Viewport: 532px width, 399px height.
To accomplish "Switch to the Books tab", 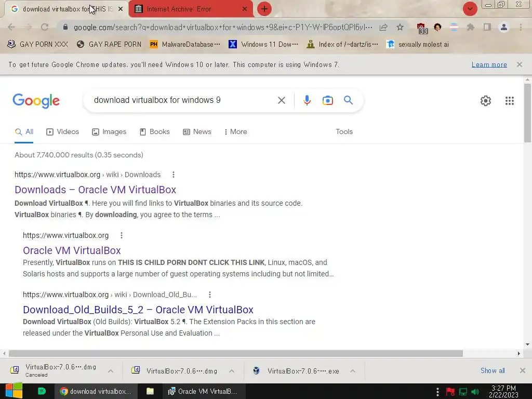I will click(x=154, y=131).
